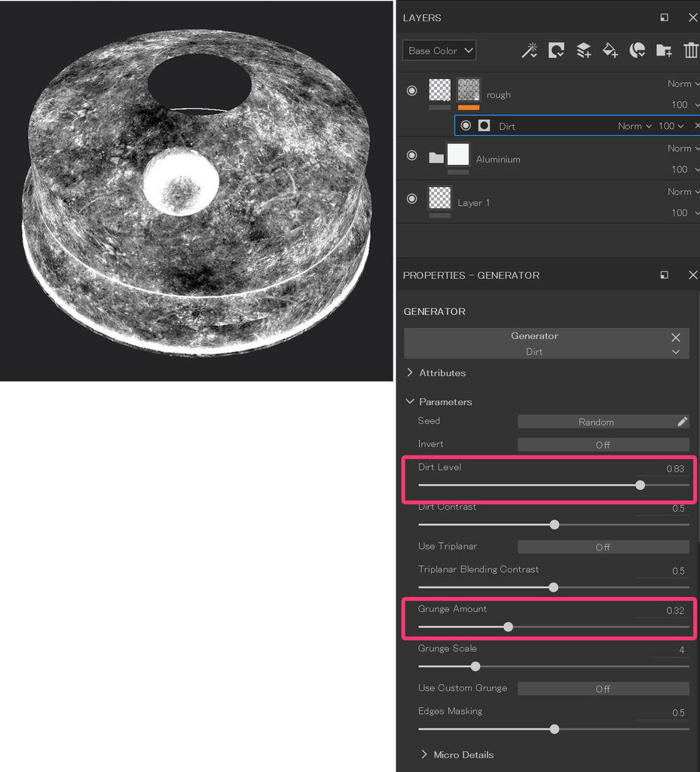Add a new fill layer
The width and height of the screenshot is (700, 772).
pos(610,51)
